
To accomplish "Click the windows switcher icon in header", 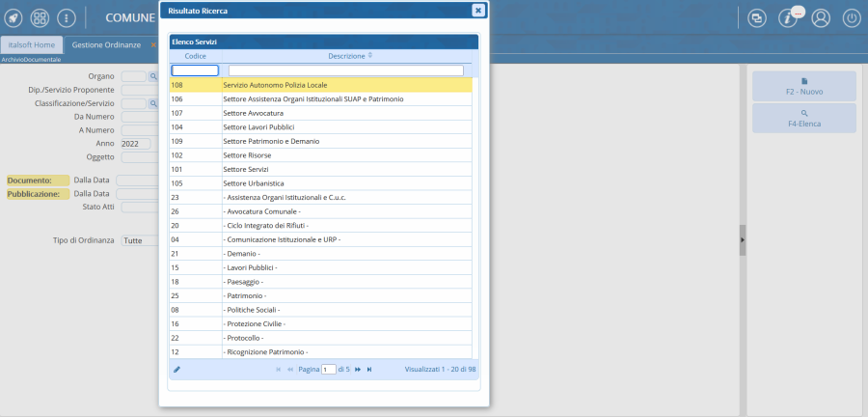I will coord(757,18).
